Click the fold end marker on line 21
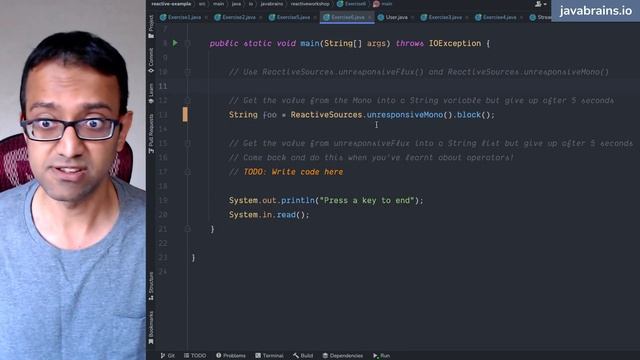The width and height of the screenshot is (640, 360). [187, 229]
